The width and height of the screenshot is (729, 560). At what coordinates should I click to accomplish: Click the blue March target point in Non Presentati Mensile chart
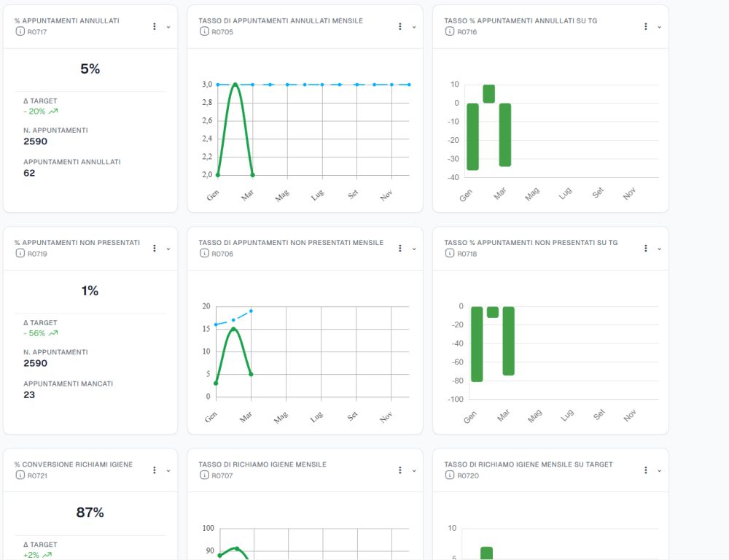[x=251, y=311]
